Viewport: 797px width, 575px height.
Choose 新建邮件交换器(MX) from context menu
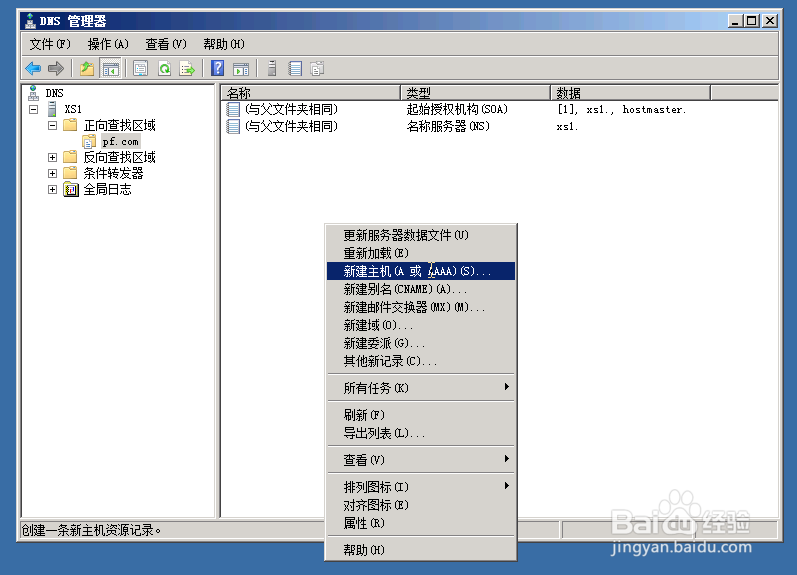coord(421,307)
